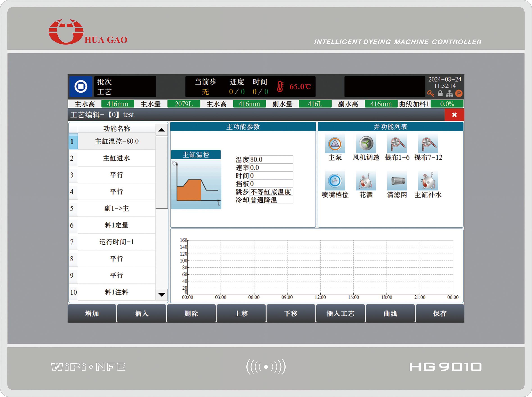Select step 1 主缸温控-80.0
This screenshot has height=397, width=532.
click(x=112, y=141)
